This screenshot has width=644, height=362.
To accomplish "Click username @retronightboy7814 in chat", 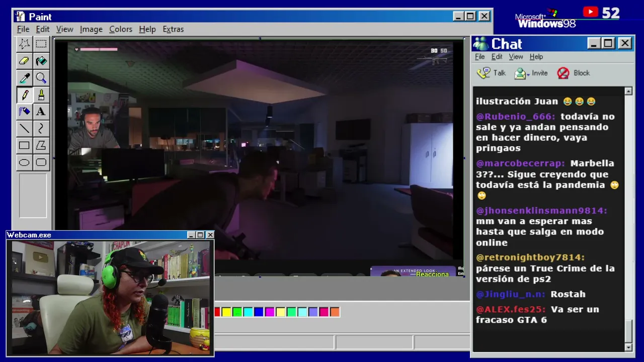I will [x=530, y=257].
